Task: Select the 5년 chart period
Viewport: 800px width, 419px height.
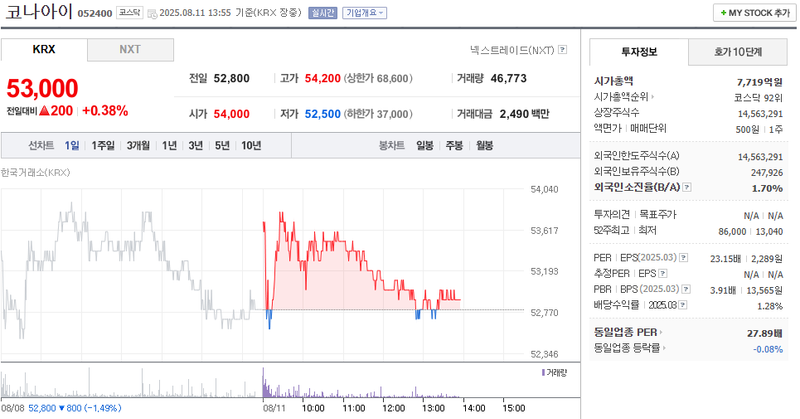Action: pyautogui.click(x=222, y=145)
